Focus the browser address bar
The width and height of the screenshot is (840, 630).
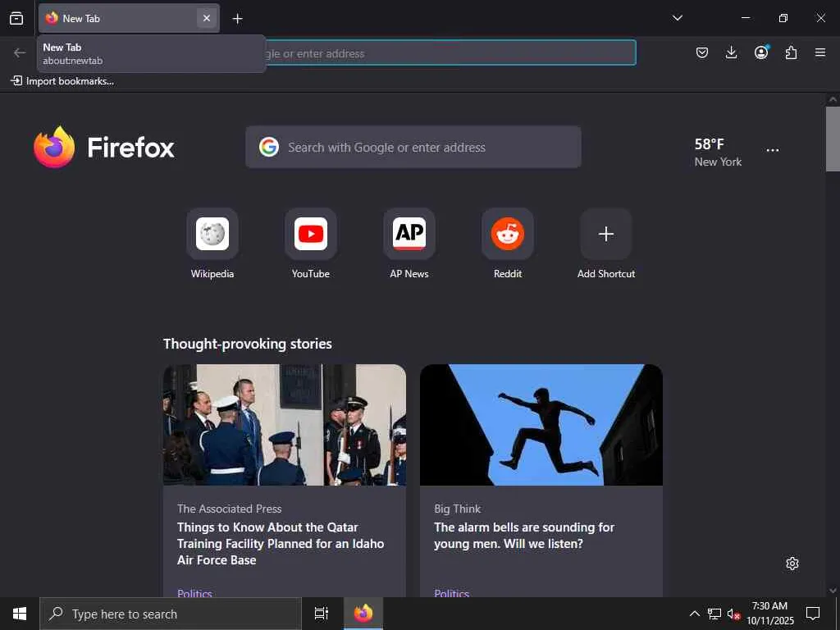(450, 53)
